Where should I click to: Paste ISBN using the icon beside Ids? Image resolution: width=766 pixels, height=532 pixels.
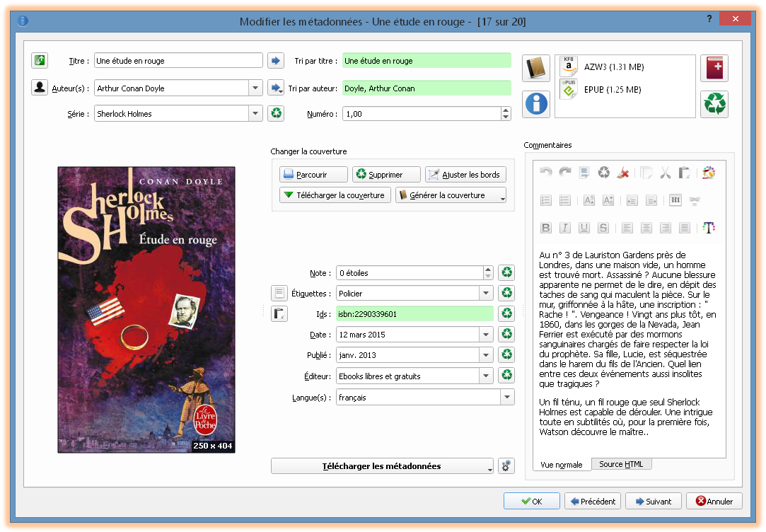[x=279, y=313]
